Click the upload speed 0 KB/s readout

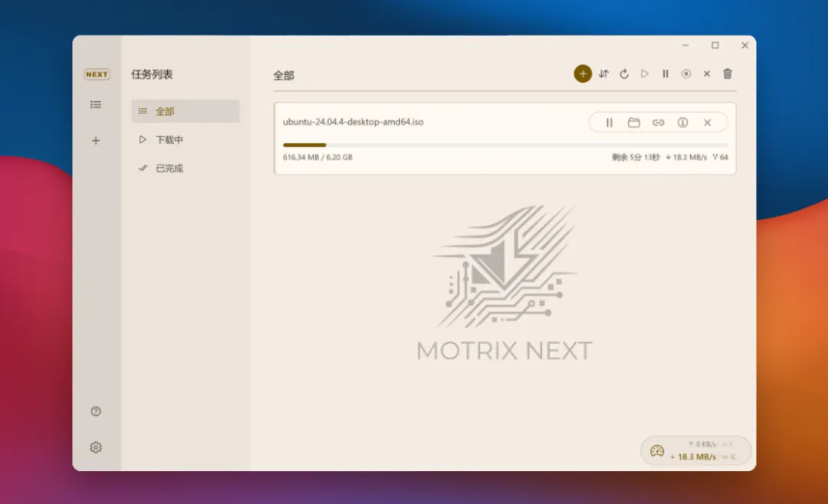[x=702, y=444]
